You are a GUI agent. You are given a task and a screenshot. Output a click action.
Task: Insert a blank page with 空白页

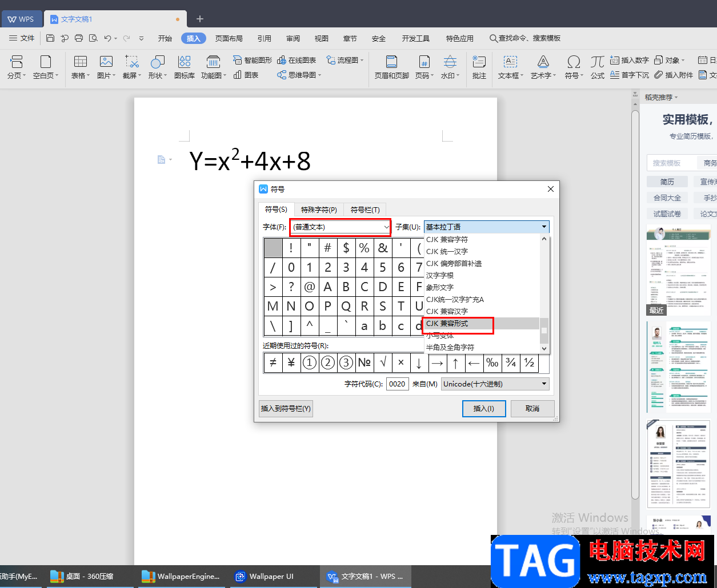click(x=46, y=62)
